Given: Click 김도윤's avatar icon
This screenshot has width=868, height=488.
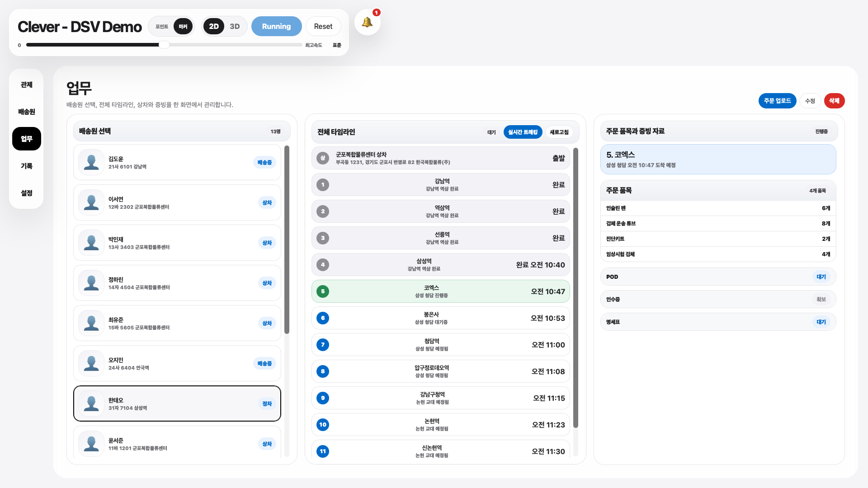Looking at the screenshot, I should (91, 162).
